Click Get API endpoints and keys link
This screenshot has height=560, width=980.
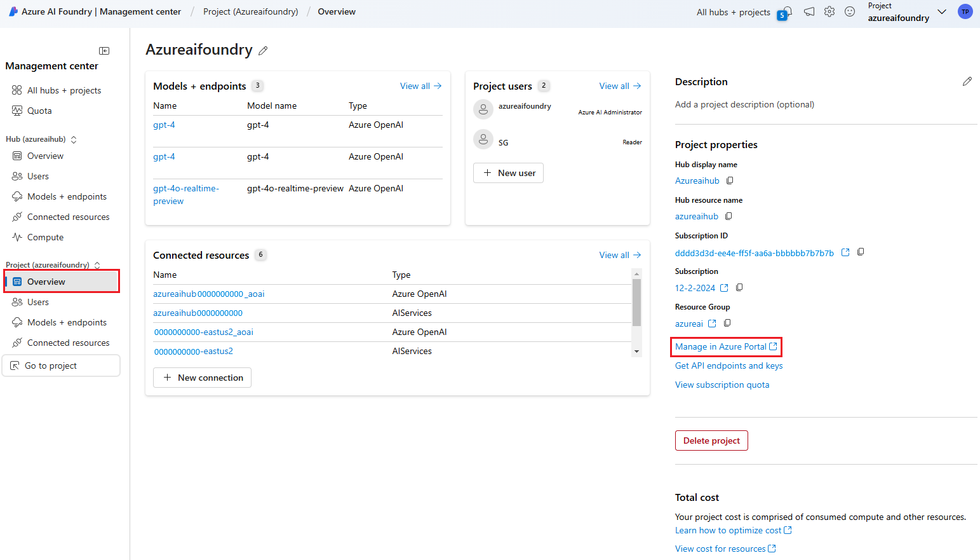coord(728,365)
